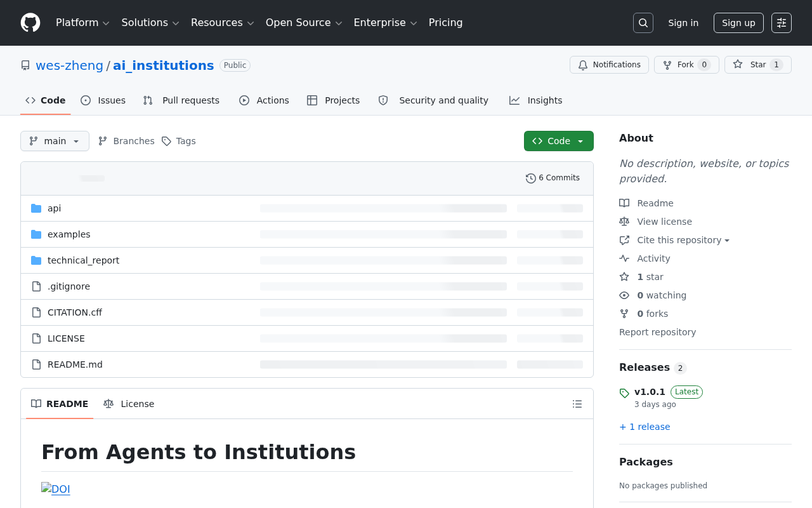Open the wes-zheng owner link
The height and width of the screenshot is (508, 812).
(69, 65)
